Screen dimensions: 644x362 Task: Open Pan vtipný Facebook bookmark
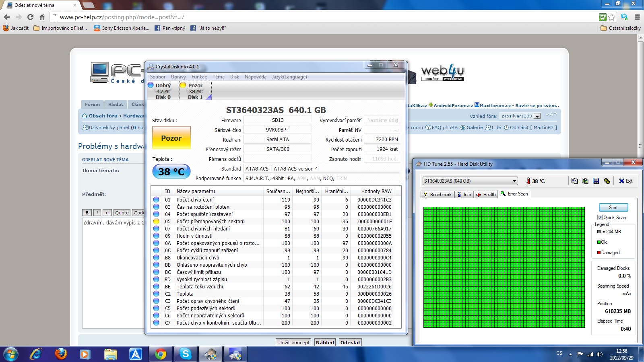pos(169,28)
